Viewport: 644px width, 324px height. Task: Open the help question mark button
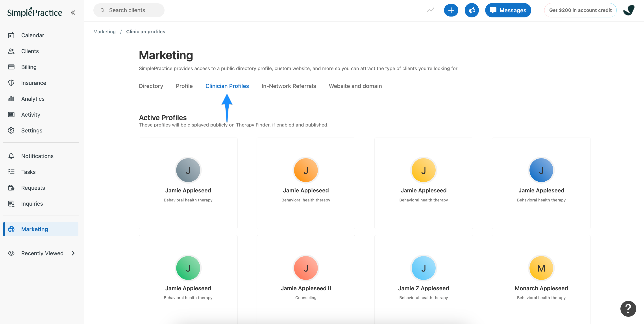(628, 309)
